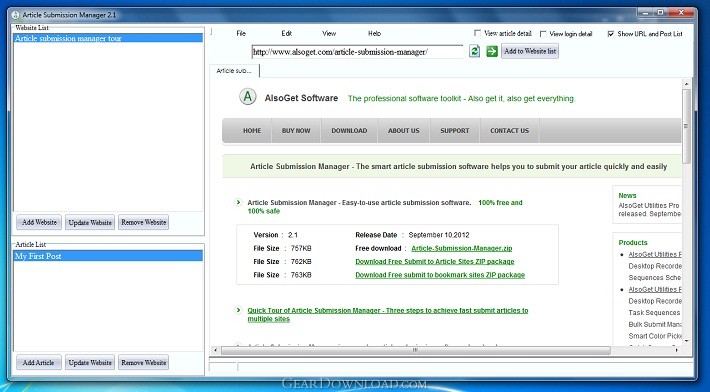This screenshot has width=710, height=392.
Task: Click the green go arrow icon
Action: tap(492, 51)
